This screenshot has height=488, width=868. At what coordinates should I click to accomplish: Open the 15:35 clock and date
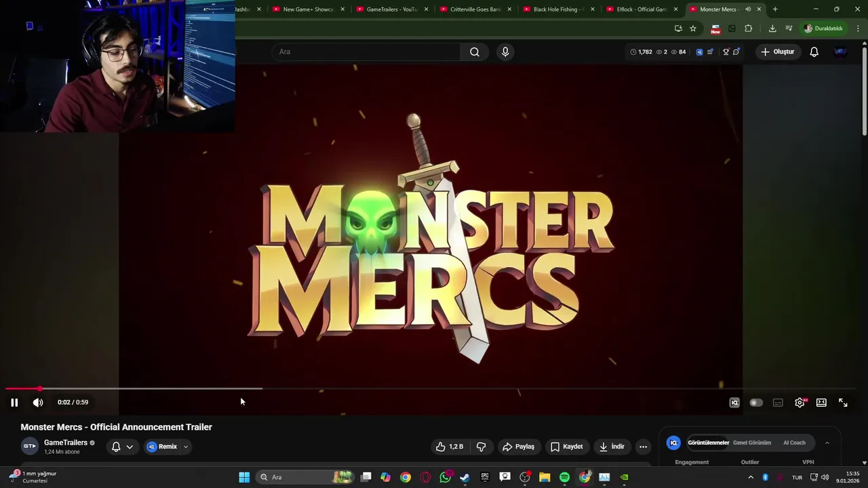point(848,477)
